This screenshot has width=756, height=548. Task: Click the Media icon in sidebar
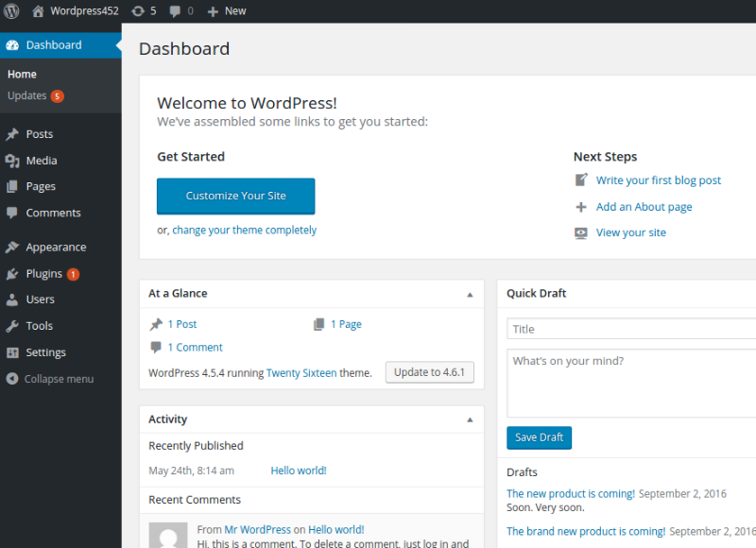coord(12,161)
